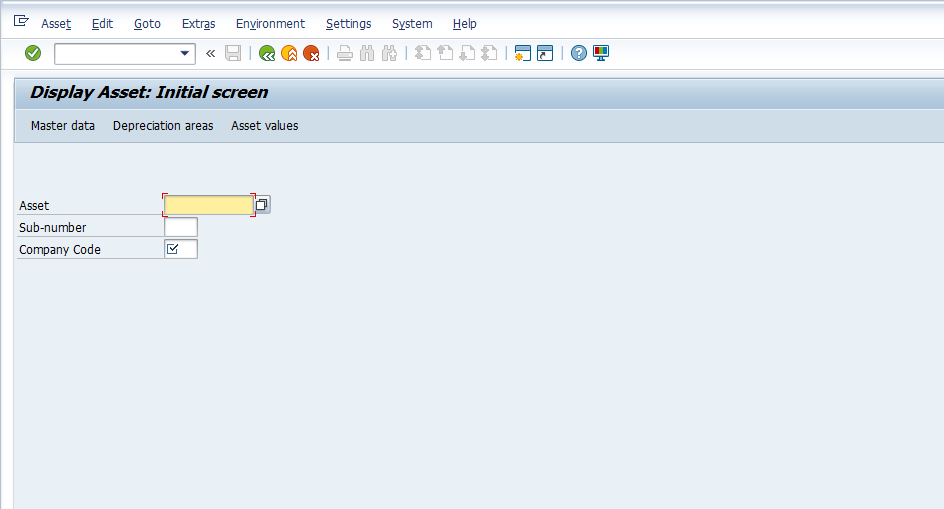Open the Environment menu
This screenshot has height=509, width=944.
tap(270, 23)
